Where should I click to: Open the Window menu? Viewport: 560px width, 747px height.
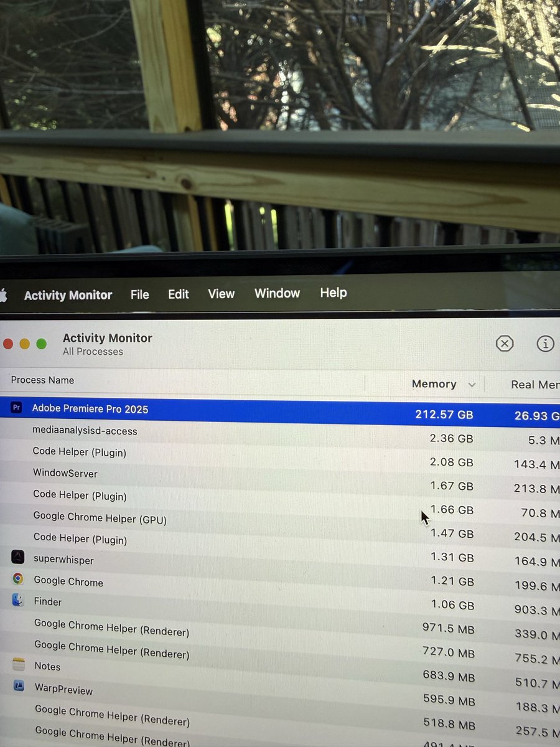click(x=277, y=293)
